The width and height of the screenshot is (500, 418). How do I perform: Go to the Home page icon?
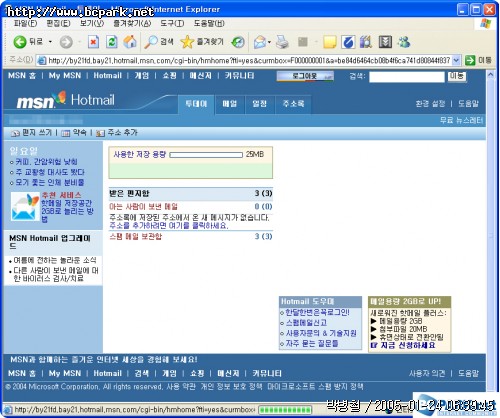(x=130, y=42)
